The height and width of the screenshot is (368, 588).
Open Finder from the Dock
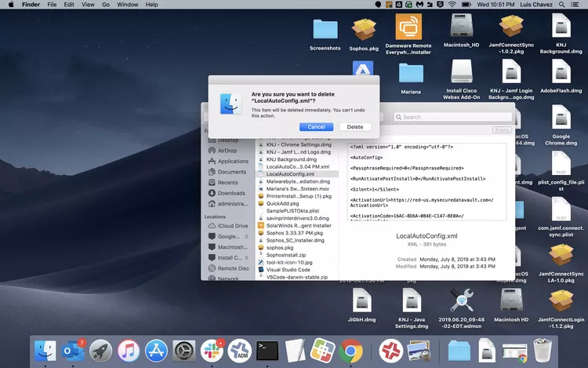tap(45, 351)
